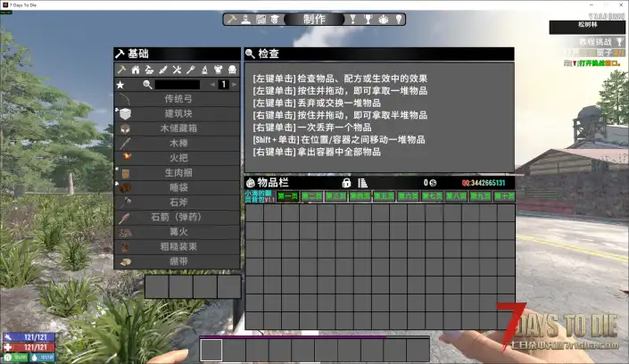Switch to backpack page 第一页
Viewport: 629px width, 364px height.
tap(288, 196)
